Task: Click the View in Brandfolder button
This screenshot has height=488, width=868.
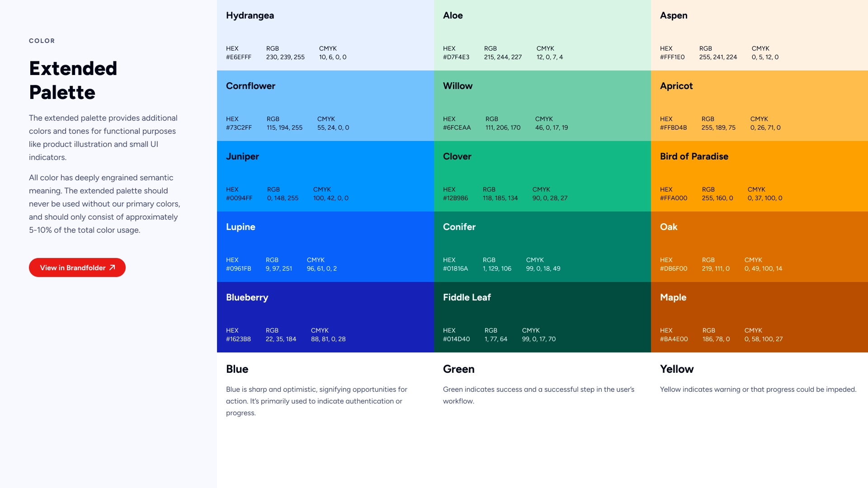Action: coord(77,267)
